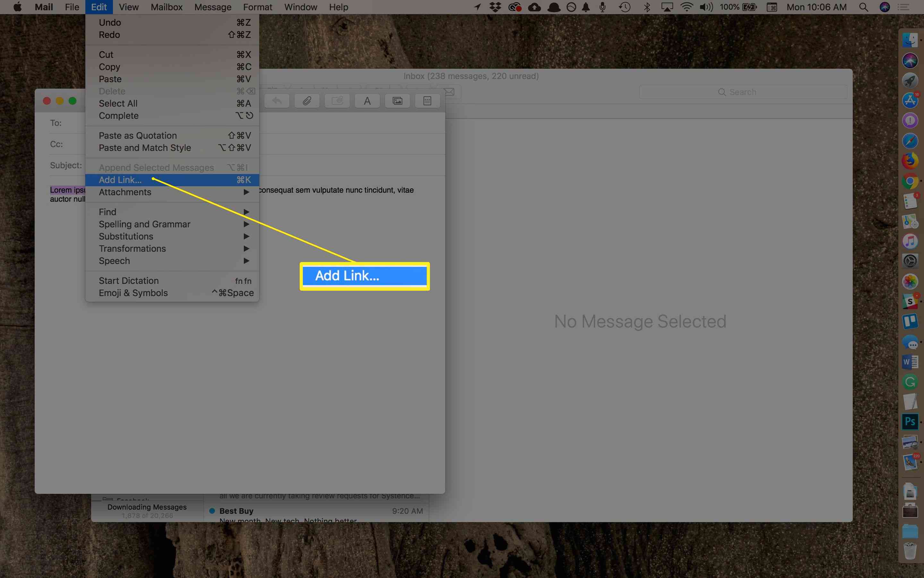This screenshot has width=924, height=578.
Task: Open the Photo Browser icon in compose toolbar
Action: pos(397,101)
